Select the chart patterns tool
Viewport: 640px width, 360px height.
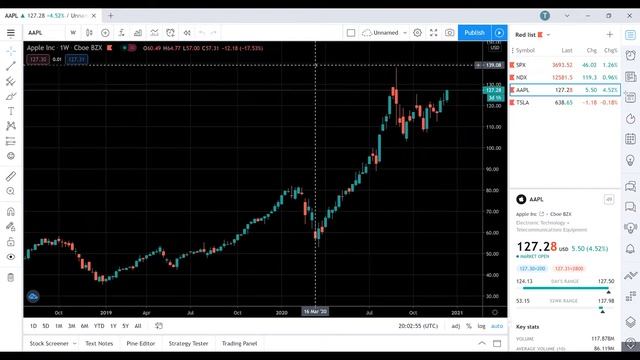11,126
